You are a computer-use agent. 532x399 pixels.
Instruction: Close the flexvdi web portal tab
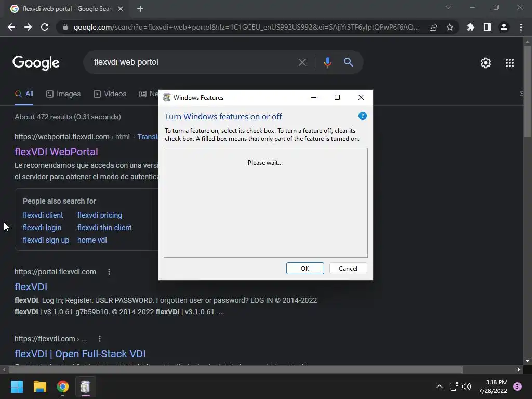point(121,9)
